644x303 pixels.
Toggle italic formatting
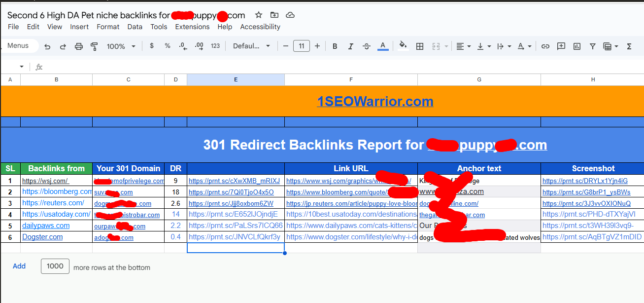click(351, 46)
